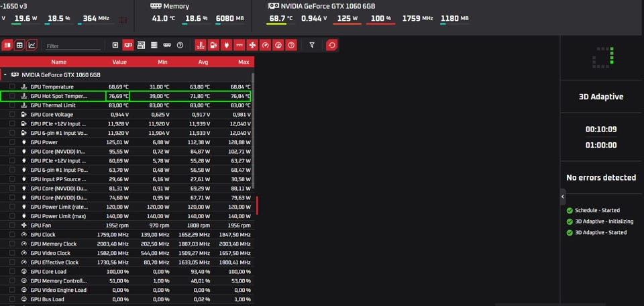Image resolution: width=644 pixels, height=306 pixels.
Task: Check the GPU Temperature row checkbox
Action: point(12,87)
